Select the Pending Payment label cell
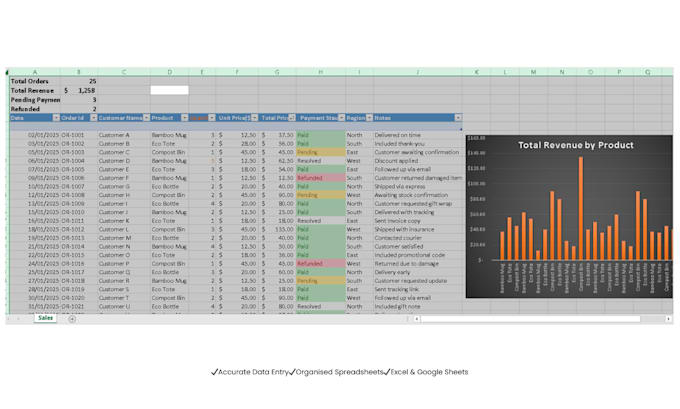Screen dimensions: 680x409 click(x=35, y=100)
